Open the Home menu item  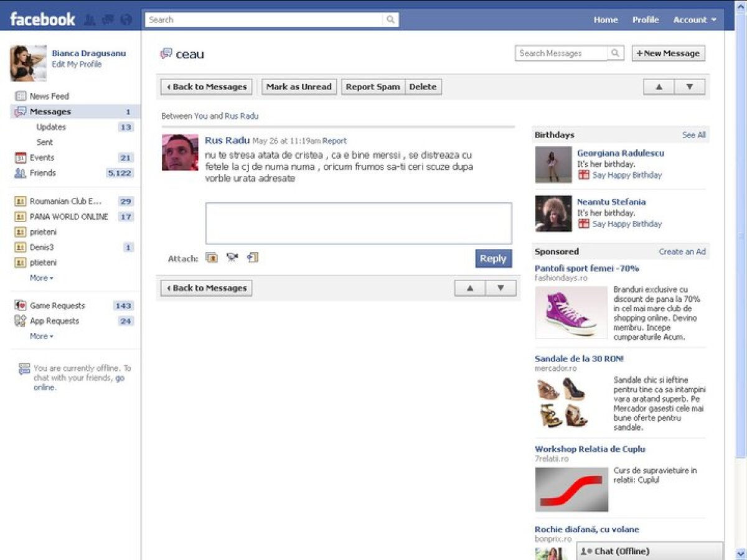606,19
